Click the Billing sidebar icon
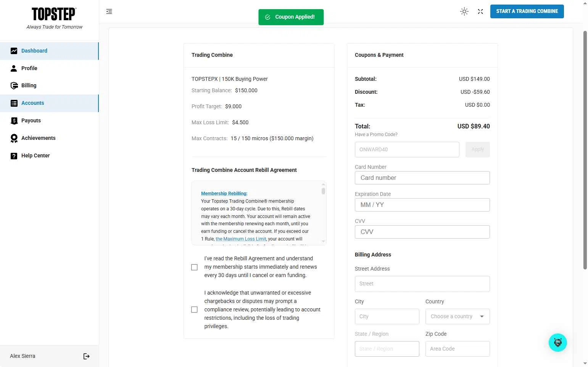 click(14, 86)
